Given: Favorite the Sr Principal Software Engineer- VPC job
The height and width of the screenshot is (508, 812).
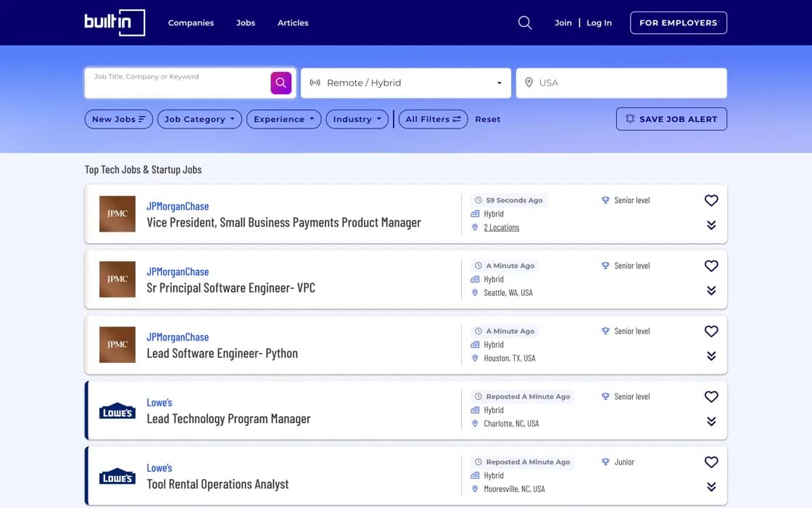Looking at the screenshot, I should 711,266.
